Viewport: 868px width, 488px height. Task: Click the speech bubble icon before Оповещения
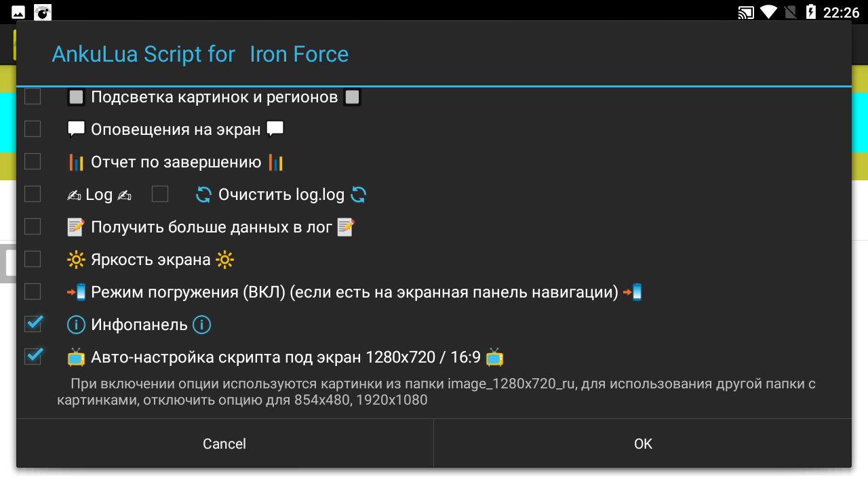point(76,129)
